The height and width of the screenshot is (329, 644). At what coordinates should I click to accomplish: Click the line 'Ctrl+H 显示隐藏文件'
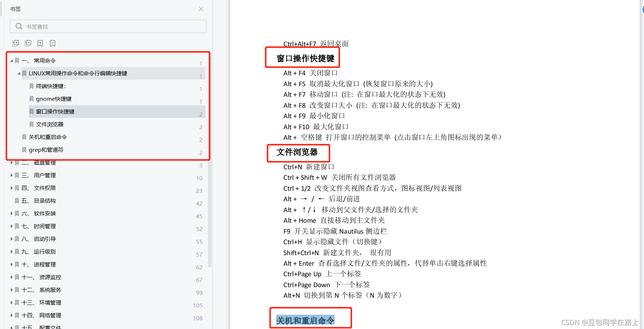[x=333, y=242]
